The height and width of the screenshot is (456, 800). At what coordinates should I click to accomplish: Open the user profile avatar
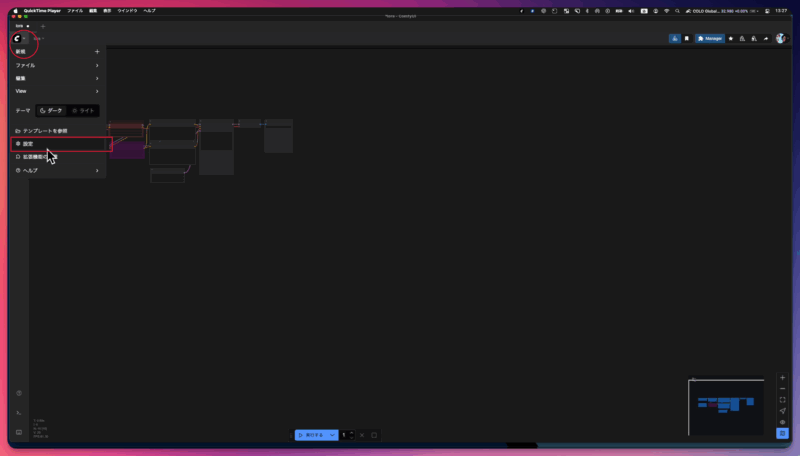pos(780,38)
